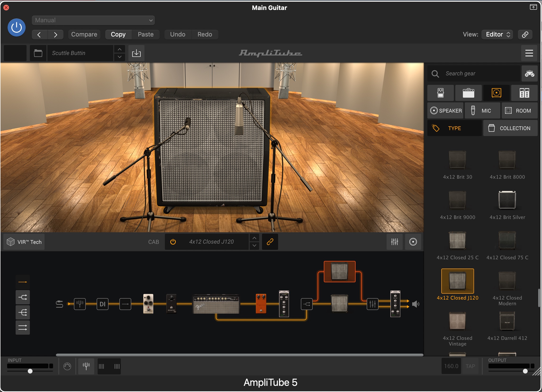Image resolution: width=542 pixels, height=392 pixels.
Task: Select the Fender amp head in chain
Action: click(x=216, y=304)
